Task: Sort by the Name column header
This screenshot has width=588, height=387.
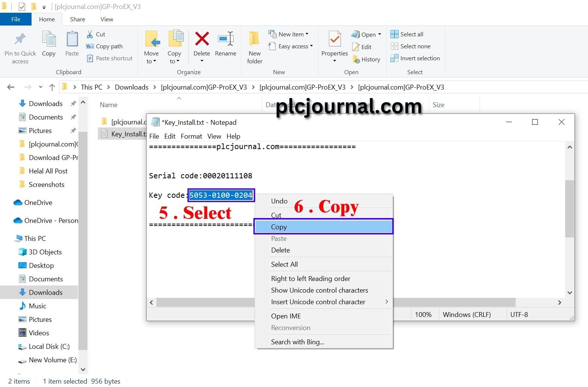Action: pos(108,105)
